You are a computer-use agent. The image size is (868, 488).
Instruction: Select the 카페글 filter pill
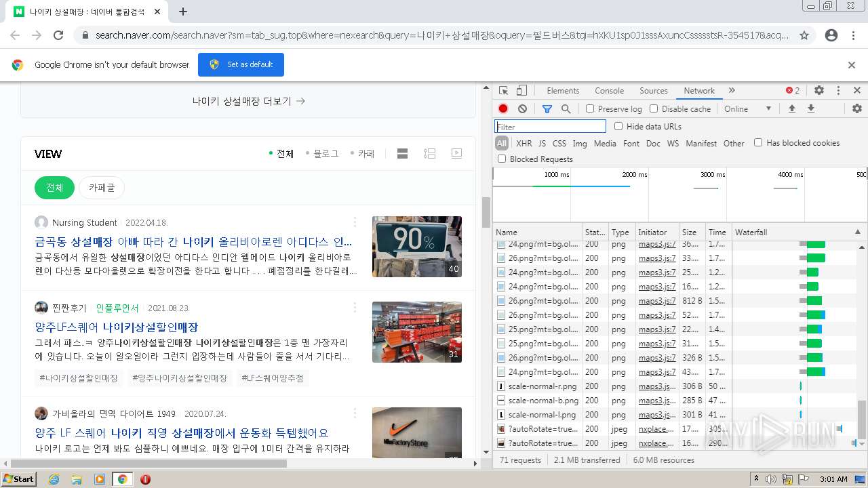coord(102,188)
